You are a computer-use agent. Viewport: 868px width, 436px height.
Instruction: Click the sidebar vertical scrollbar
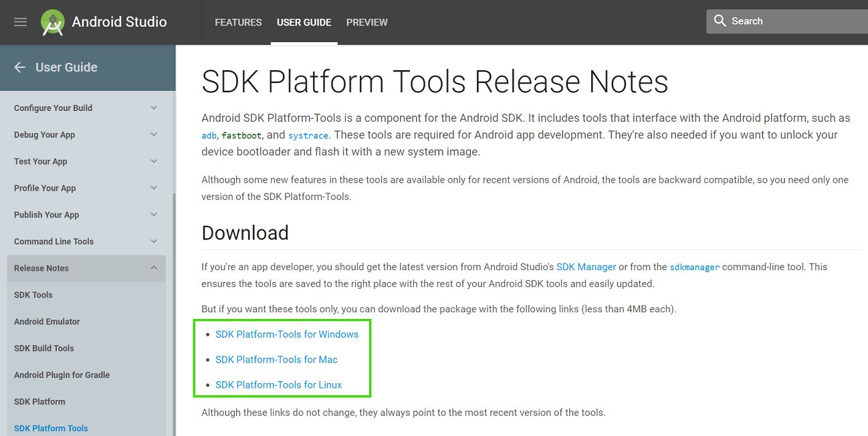tap(174, 314)
